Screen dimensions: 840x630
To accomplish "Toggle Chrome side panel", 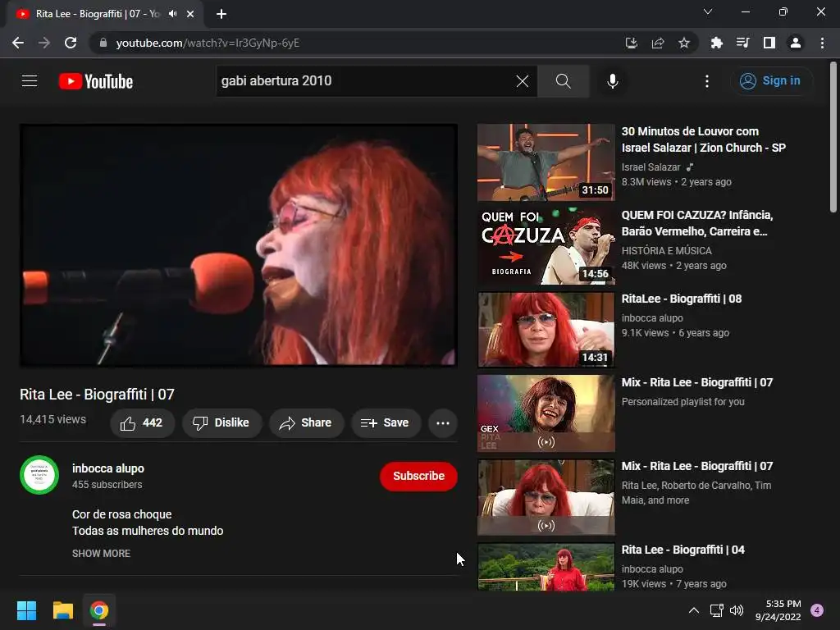I will [769, 43].
